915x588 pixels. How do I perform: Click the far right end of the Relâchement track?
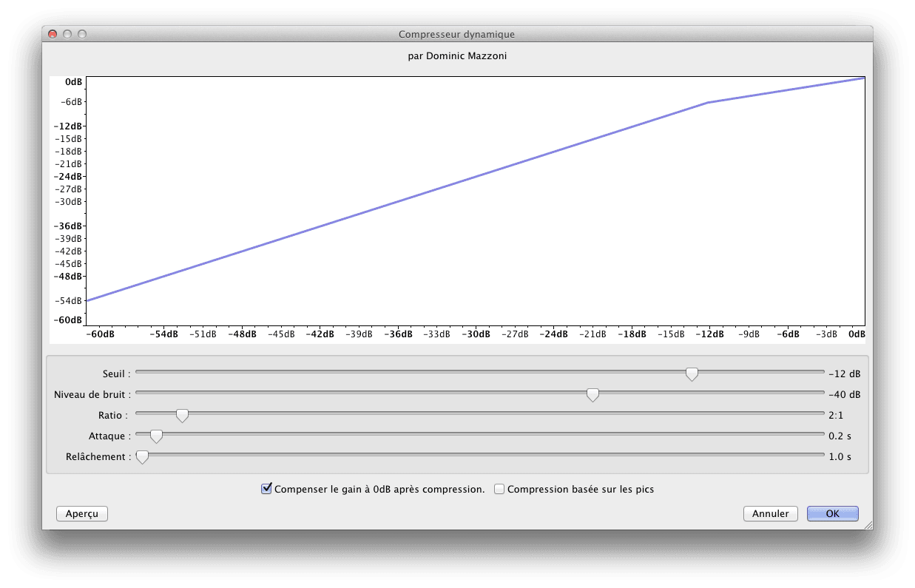coord(821,455)
